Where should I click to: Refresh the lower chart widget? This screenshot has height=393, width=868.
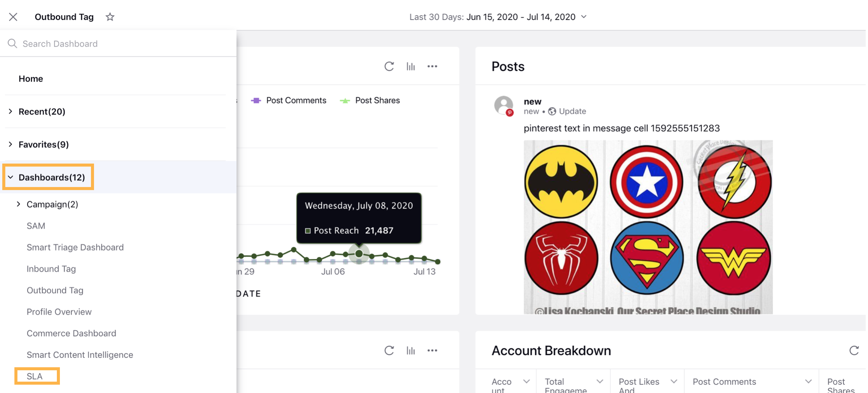[x=389, y=350]
